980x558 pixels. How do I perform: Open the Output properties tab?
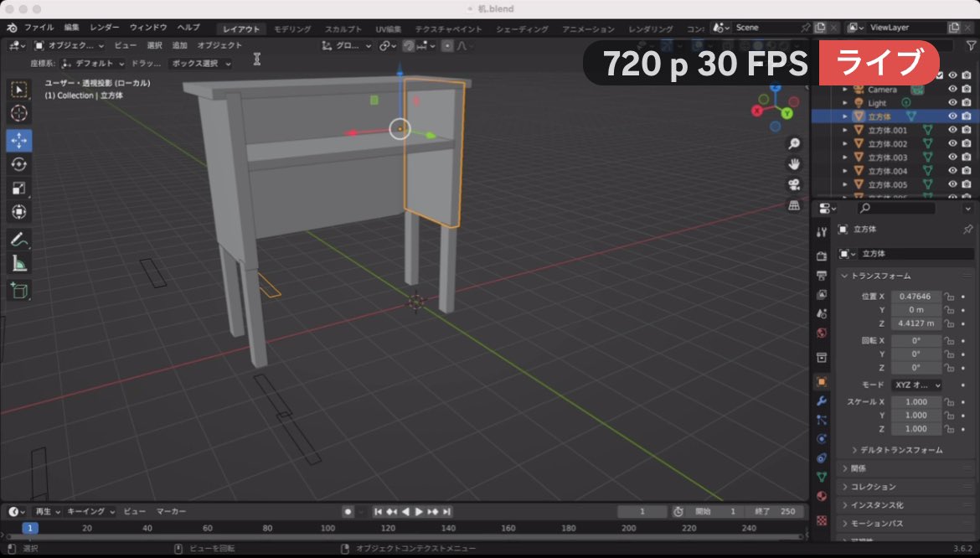[821, 275]
